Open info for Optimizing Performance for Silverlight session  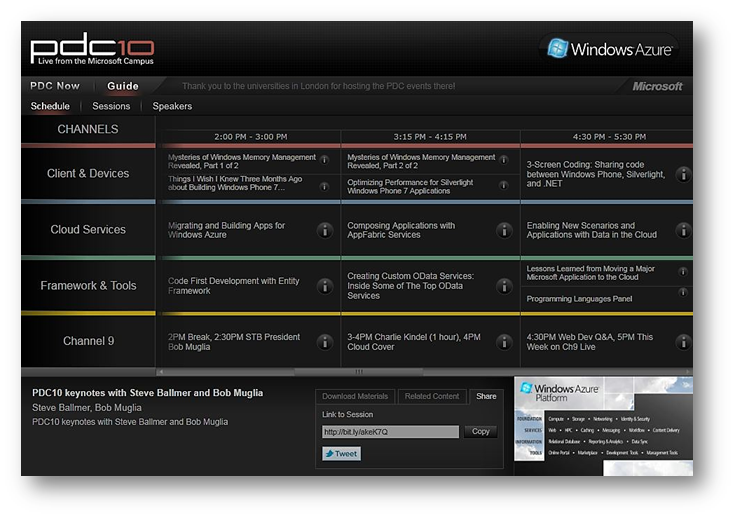504,186
